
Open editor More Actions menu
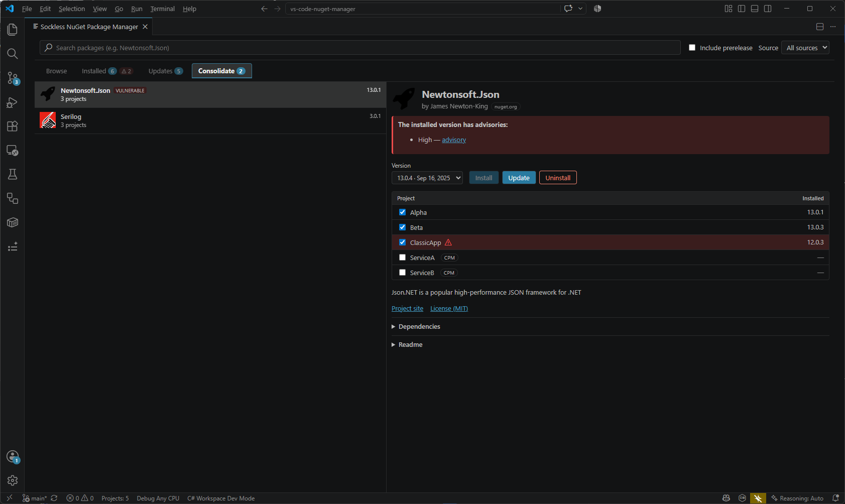tap(833, 27)
